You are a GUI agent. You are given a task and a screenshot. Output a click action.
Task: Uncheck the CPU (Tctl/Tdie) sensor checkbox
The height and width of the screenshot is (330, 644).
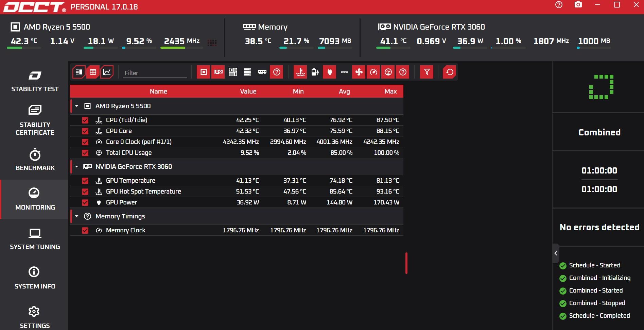pyautogui.click(x=85, y=120)
